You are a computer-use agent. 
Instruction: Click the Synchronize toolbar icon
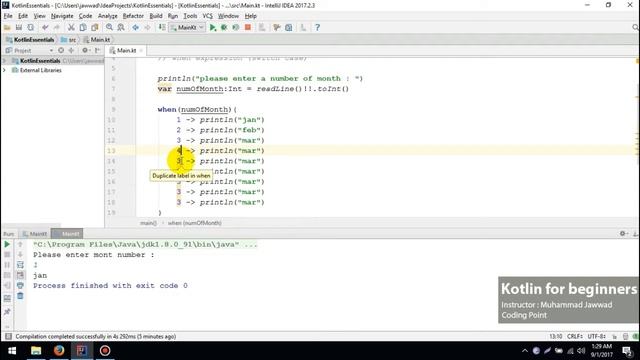(x=31, y=27)
